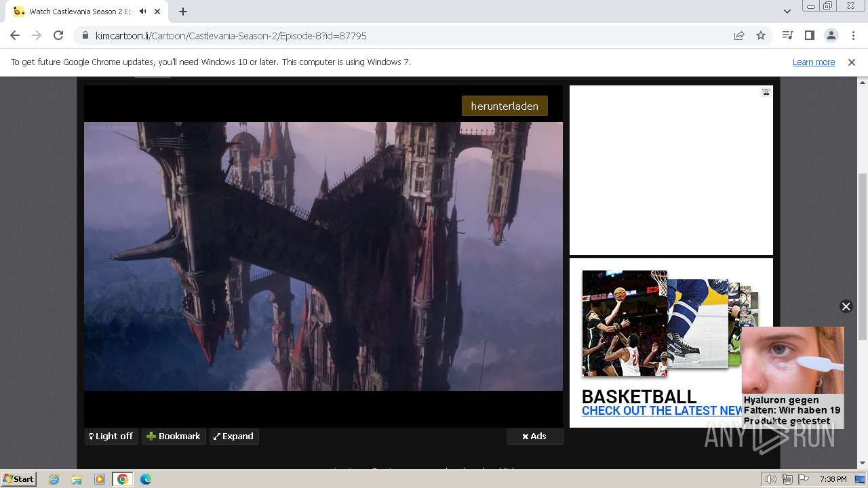Close the floating Hyaluron ad

[846, 306]
